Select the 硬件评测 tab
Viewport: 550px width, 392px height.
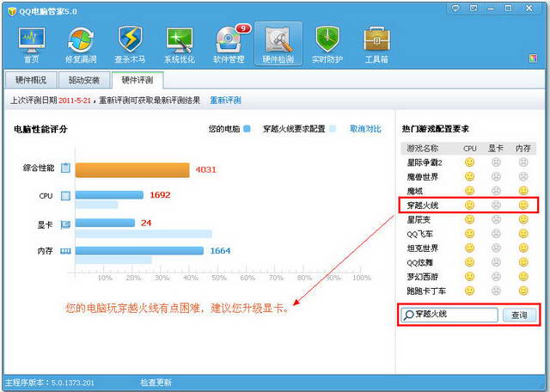137,80
